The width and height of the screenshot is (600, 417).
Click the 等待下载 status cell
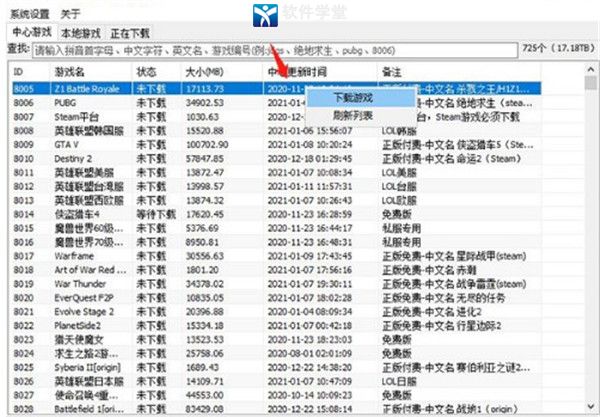[156, 214]
